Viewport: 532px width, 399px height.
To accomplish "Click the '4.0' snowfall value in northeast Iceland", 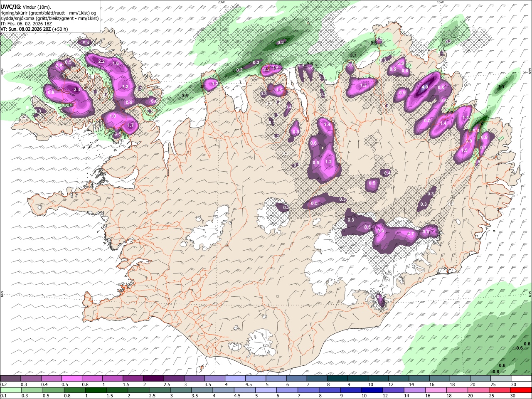I will coord(425,87).
